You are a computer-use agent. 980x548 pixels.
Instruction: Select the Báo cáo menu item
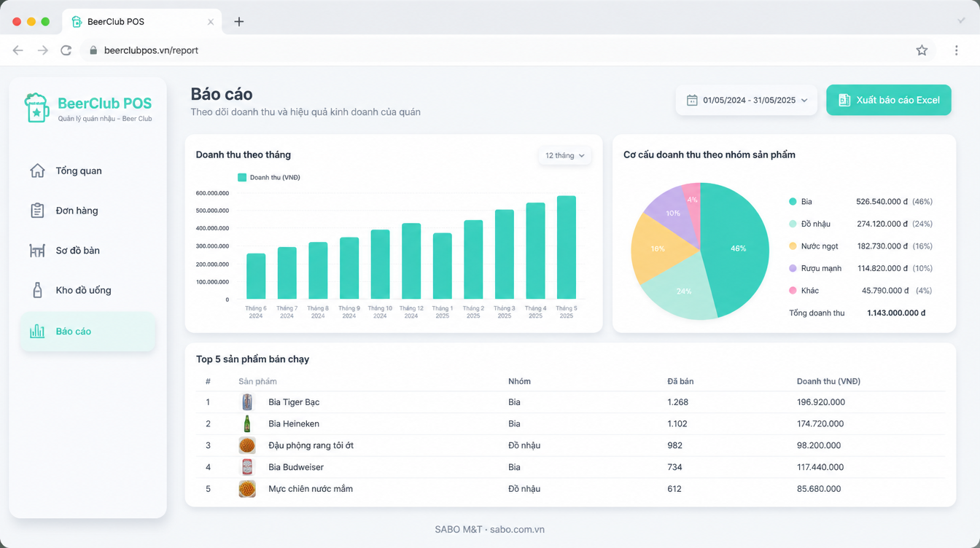coord(87,332)
